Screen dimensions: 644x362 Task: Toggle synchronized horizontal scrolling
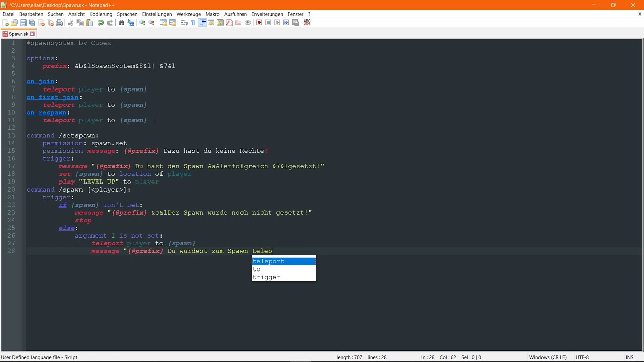[x=172, y=23]
